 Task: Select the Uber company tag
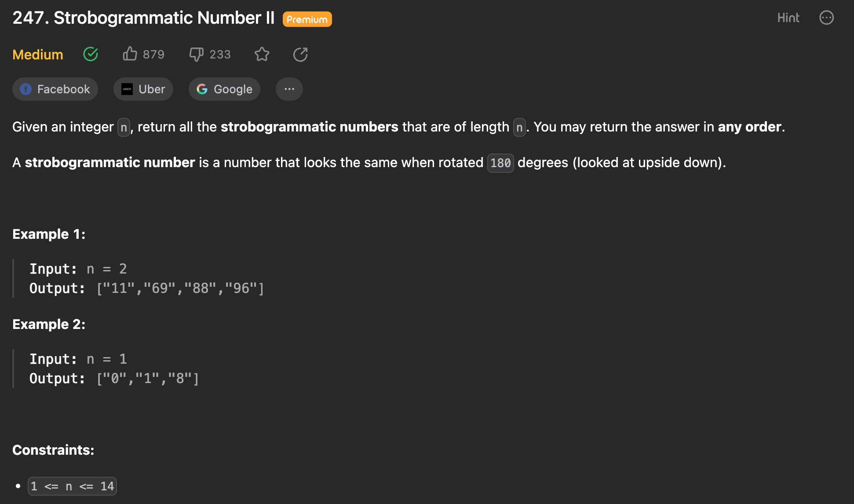point(143,89)
